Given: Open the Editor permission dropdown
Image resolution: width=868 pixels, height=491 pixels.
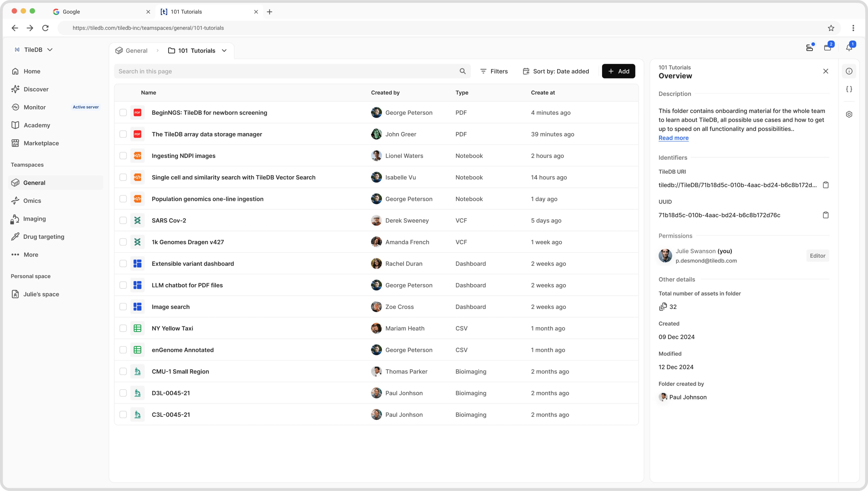Looking at the screenshot, I should (817, 256).
